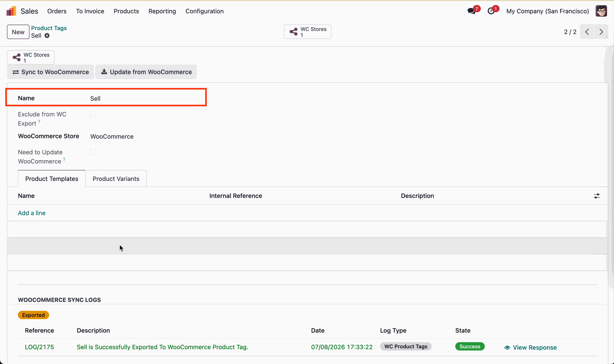The height and width of the screenshot is (364, 614).
Task: Click the Success state badge
Action: (x=470, y=347)
